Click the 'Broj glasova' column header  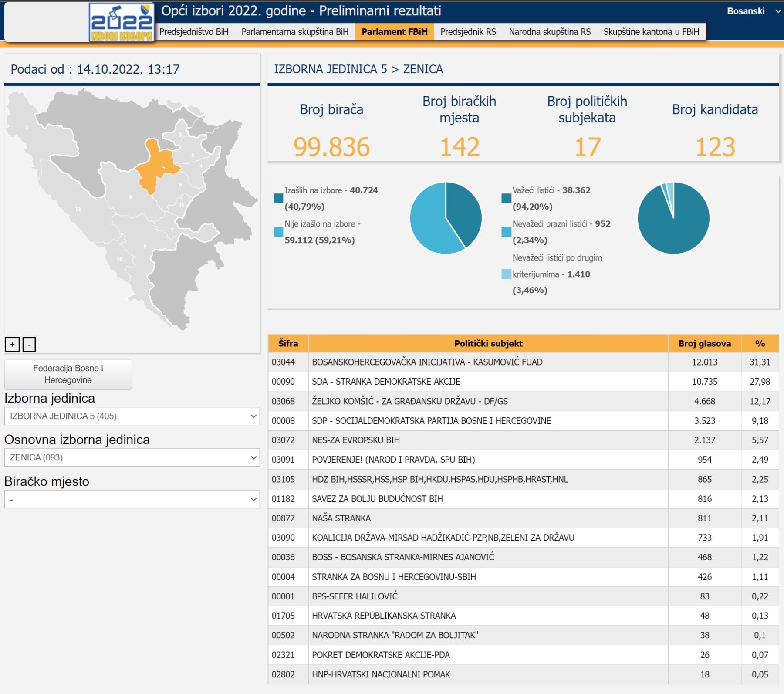pos(704,343)
